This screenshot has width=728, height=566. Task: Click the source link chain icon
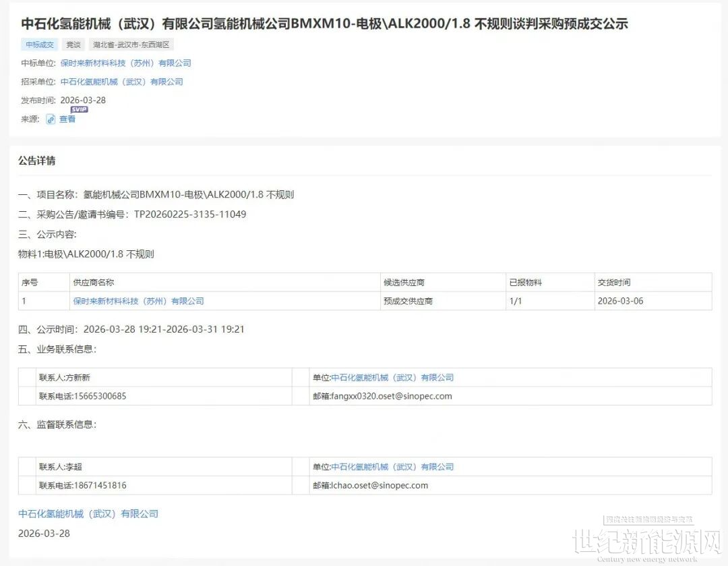click(x=51, y=119)
